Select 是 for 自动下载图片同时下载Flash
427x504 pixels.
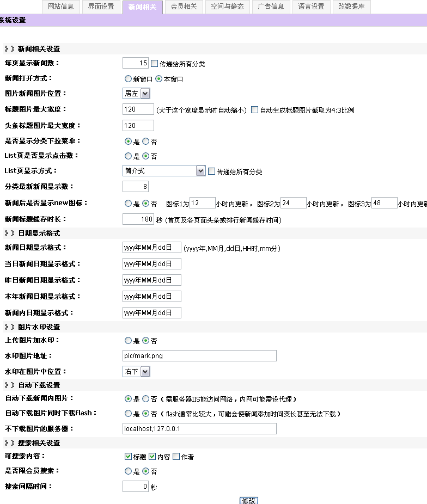(x=129, y=414)
